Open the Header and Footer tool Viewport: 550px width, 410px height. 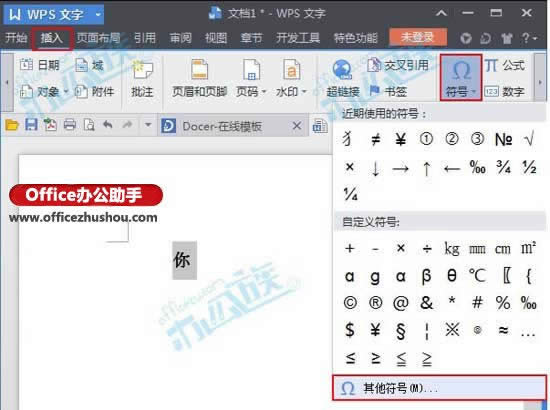(199, 79)
